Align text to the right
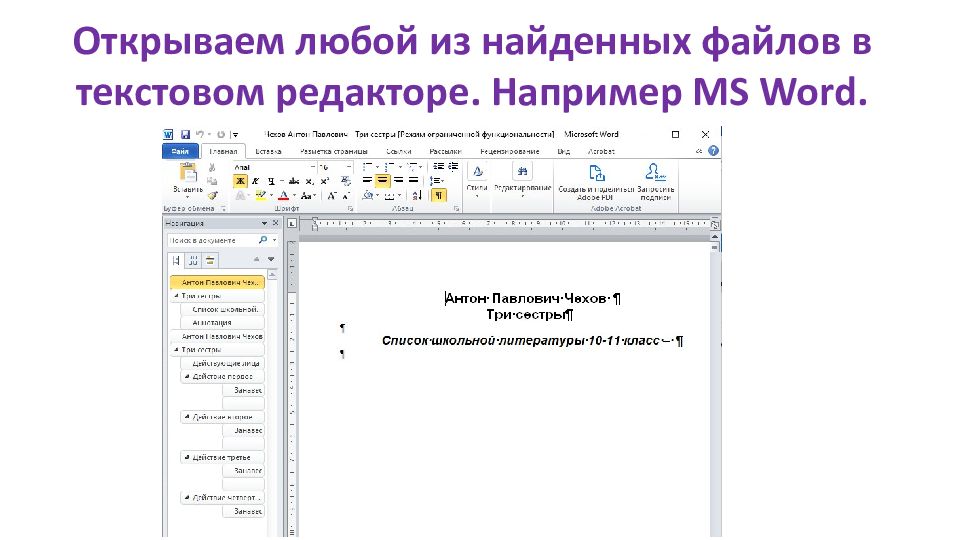The height and width of the screenshot is (540, 960). click(x=398, y=181)
